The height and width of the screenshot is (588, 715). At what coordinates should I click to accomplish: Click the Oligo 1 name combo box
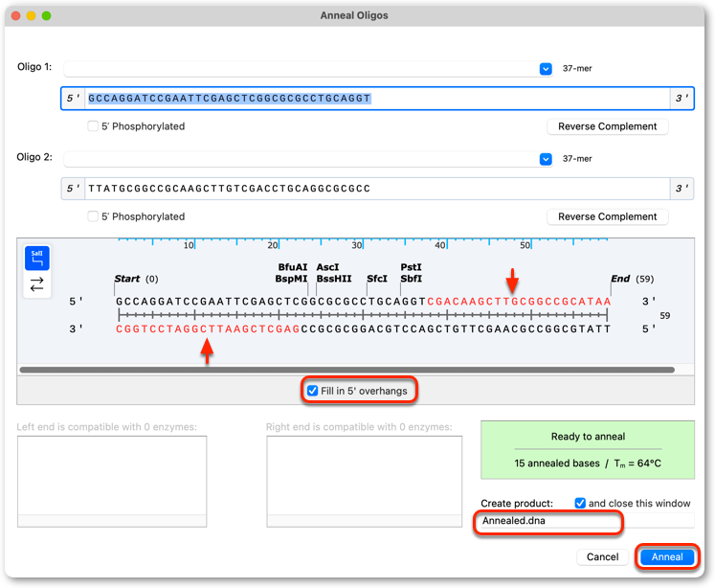tap(308, 69)
